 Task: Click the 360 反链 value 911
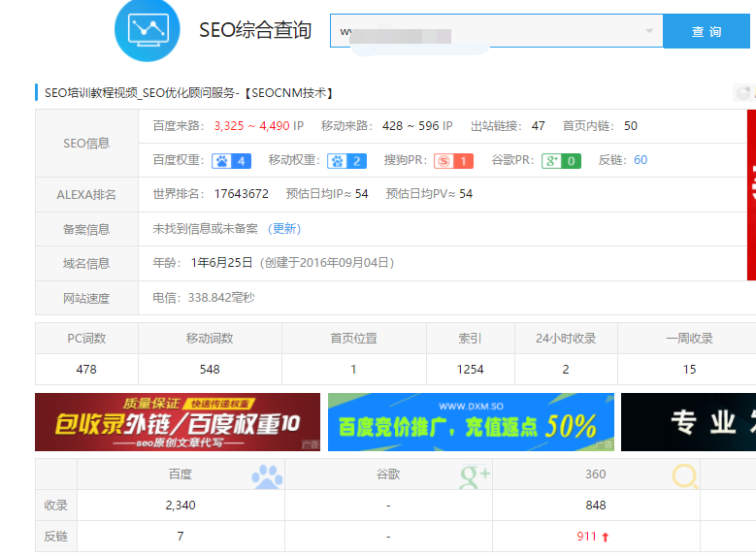tap(587, 536)
